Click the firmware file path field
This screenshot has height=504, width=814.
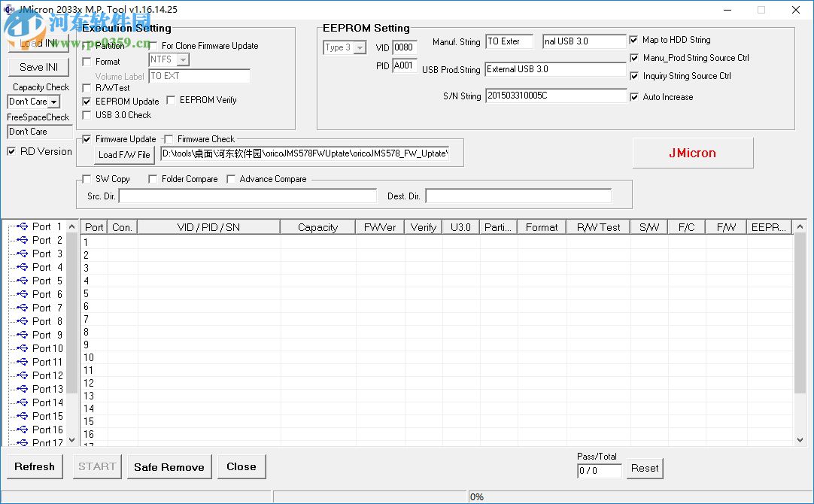point(305,153)
